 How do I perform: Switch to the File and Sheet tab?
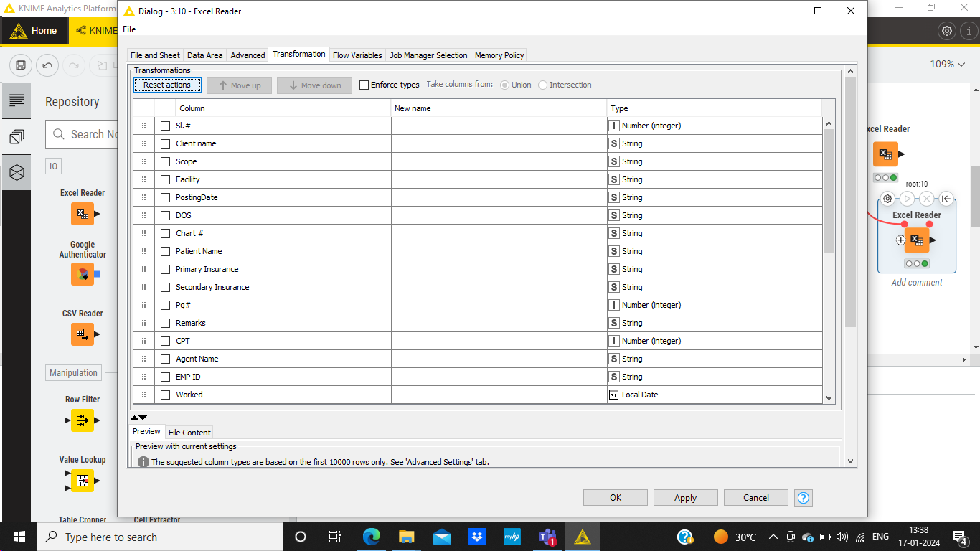pyautogui.click(x=155, y=55)
